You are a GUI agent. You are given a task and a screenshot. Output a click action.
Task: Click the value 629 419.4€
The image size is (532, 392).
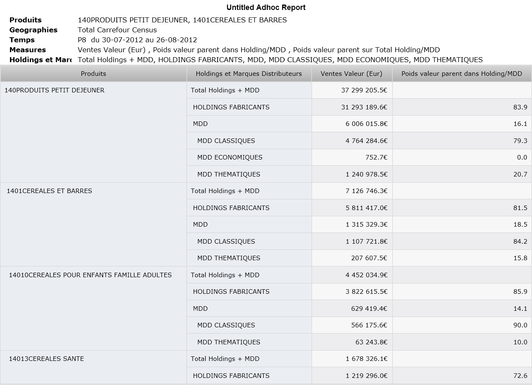369,309
